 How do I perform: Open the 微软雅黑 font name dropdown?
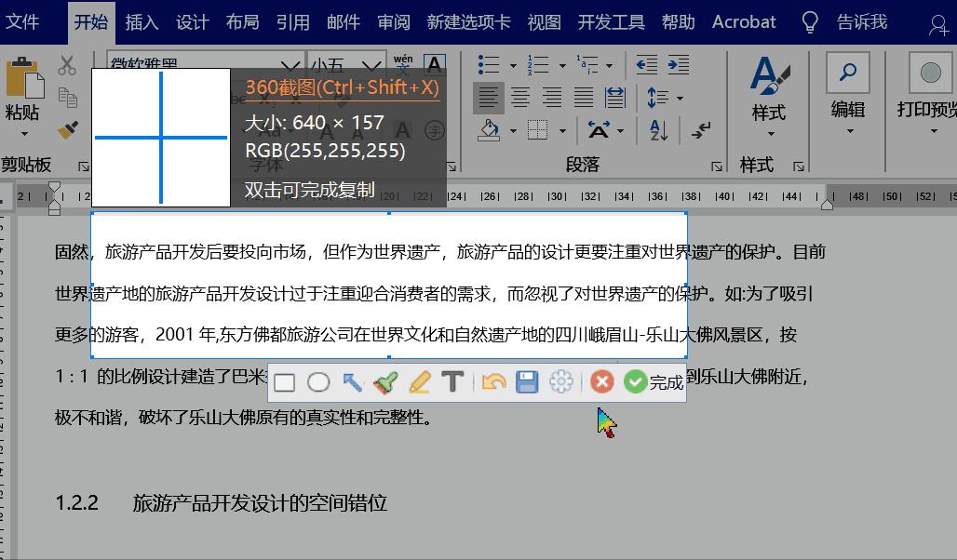point(289,63)
